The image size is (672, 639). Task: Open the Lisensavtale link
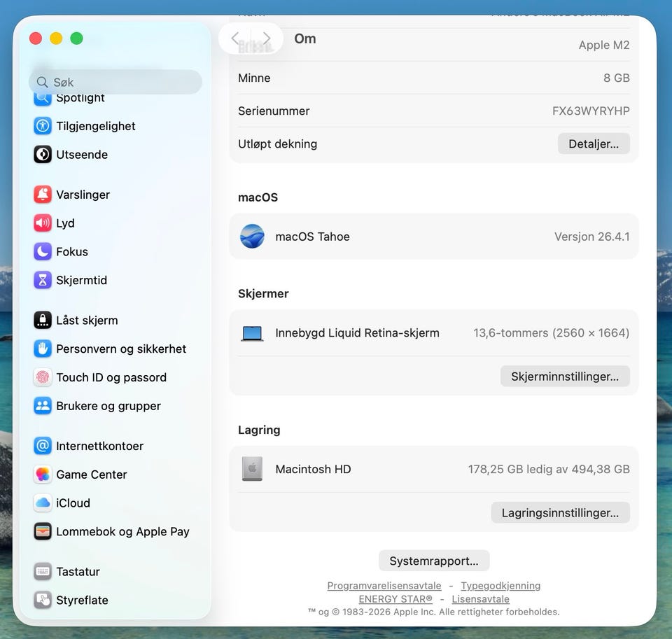[480, 598]
